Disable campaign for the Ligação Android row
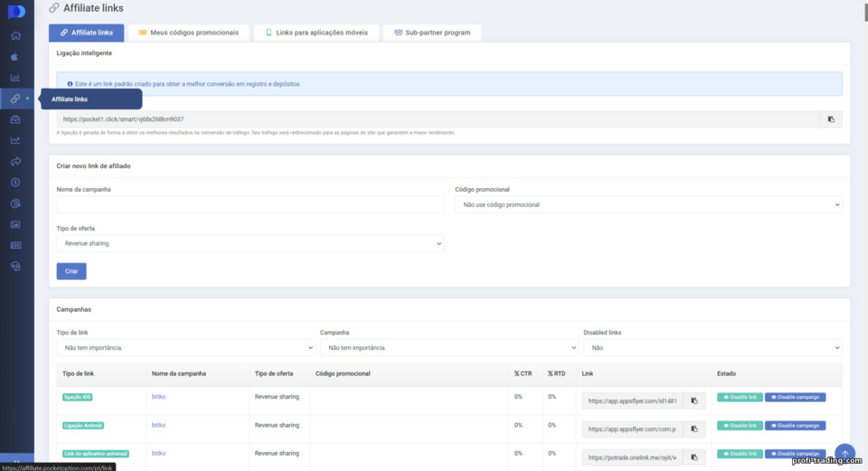 coord(795,426)
